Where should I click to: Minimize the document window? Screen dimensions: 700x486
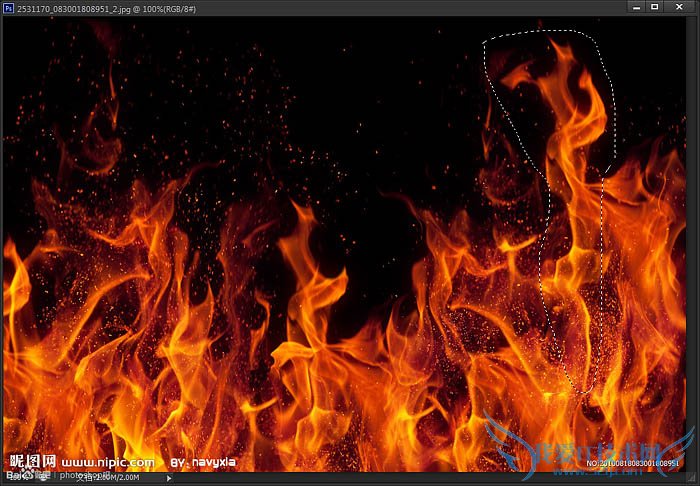(636, 7)
